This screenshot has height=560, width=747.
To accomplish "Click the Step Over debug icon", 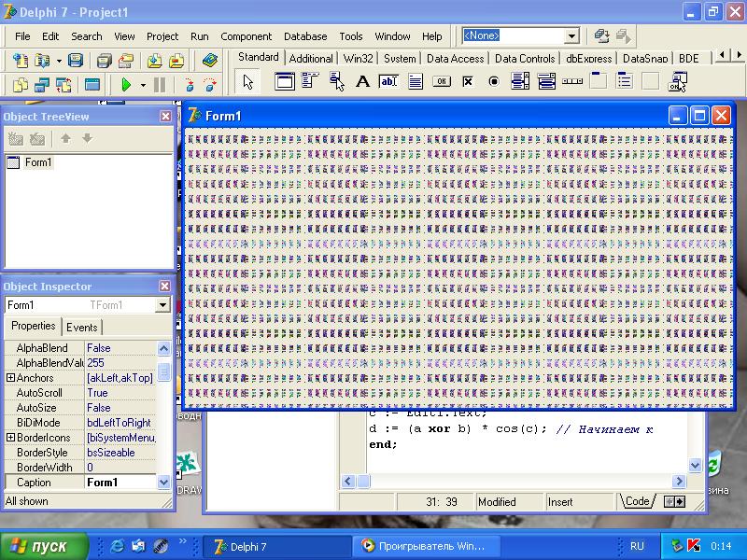I will (210, 85).
